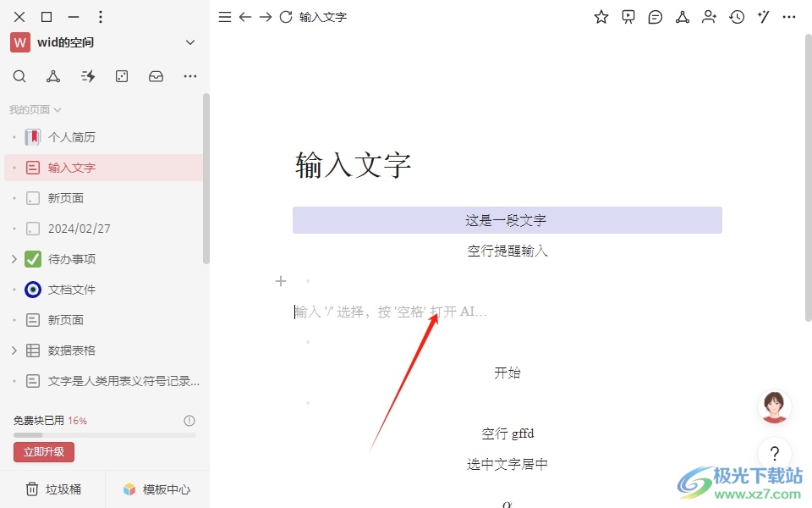Open the search icon in sidebar
The image size is (812, 508).
tap(19, 77)
